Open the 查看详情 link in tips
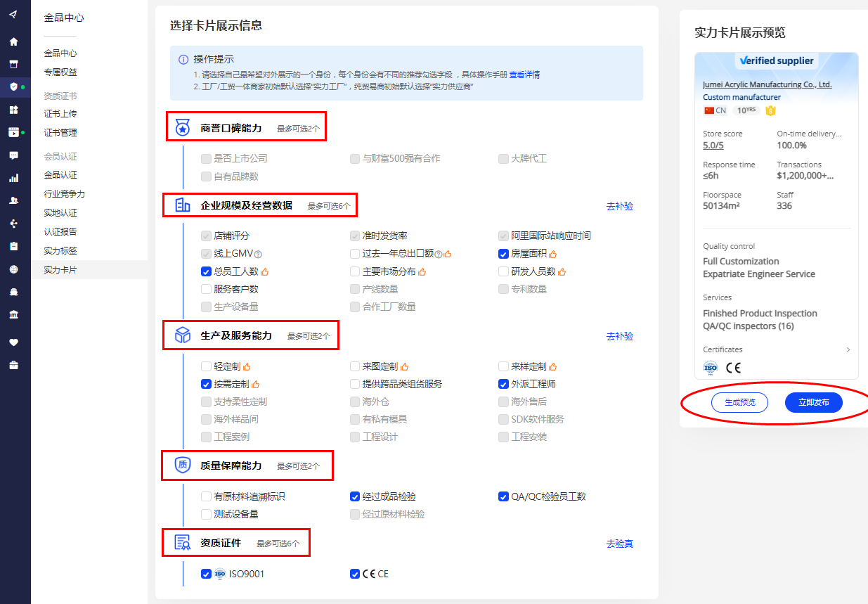 point(524,75)
